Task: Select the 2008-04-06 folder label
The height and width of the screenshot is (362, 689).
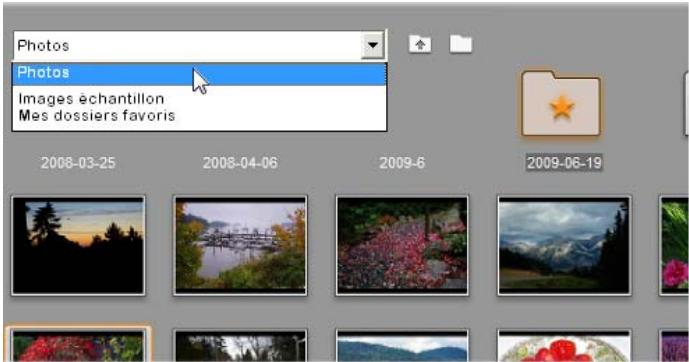Action: [x=240, y=163]
